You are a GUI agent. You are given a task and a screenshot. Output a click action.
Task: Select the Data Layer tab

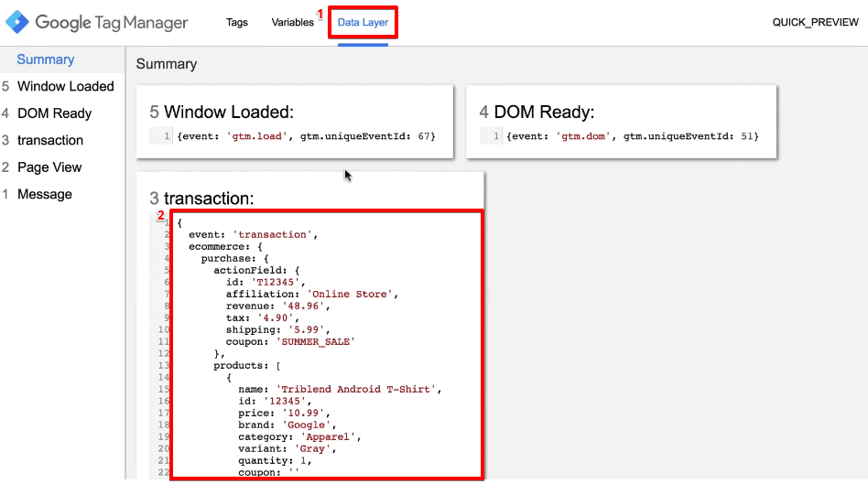click(x=363, y=23)
